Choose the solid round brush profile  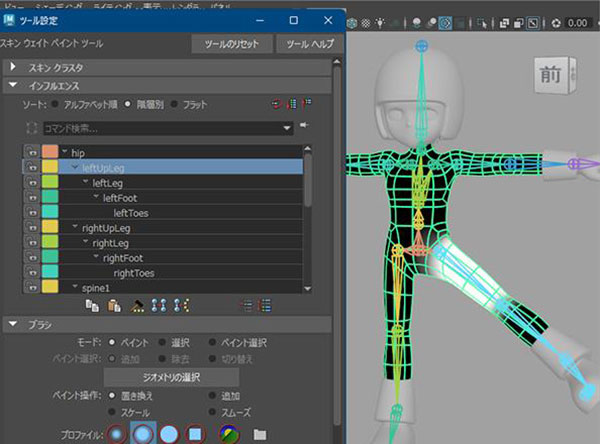170,433
